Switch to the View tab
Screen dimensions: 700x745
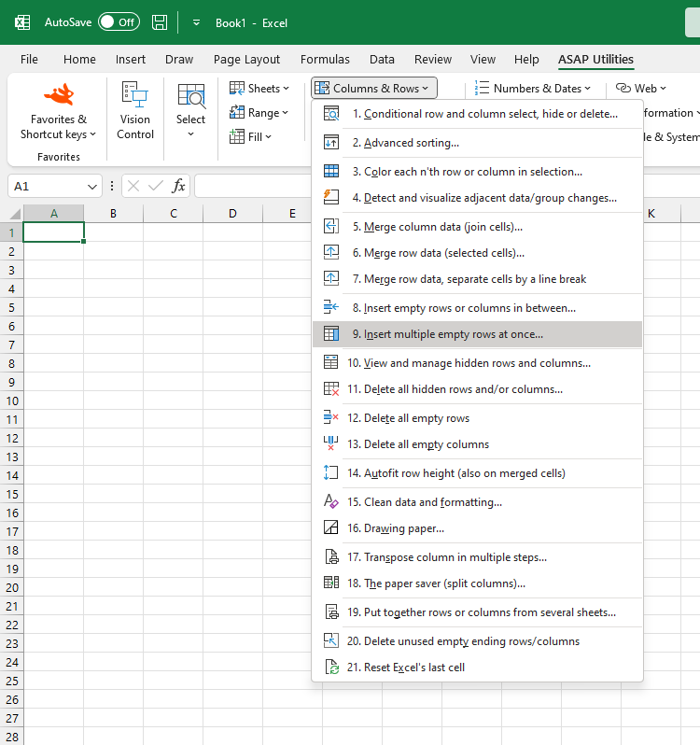tap(483, 60)
